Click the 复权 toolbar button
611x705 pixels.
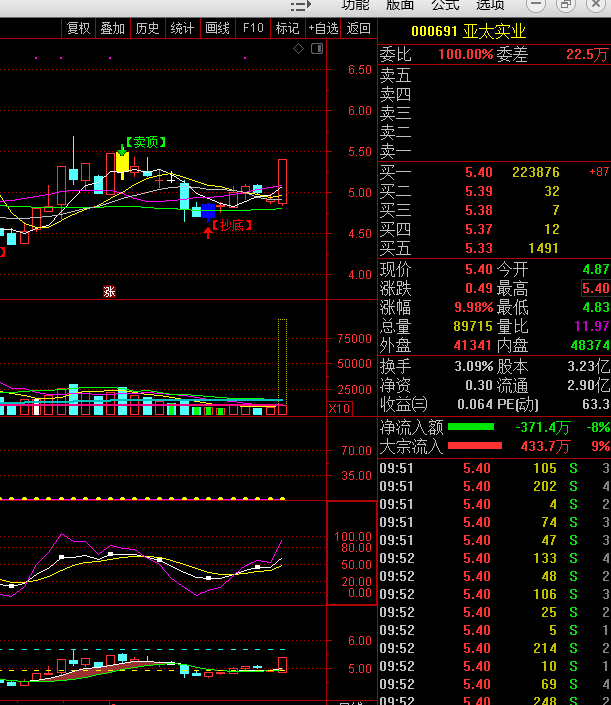pos(78,28)
